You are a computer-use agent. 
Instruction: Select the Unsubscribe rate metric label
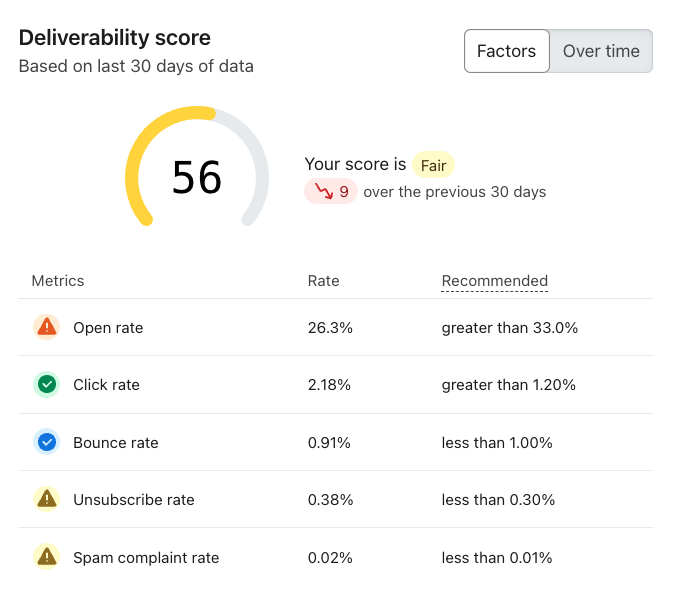pyautogui.click(x=134, y=500)
